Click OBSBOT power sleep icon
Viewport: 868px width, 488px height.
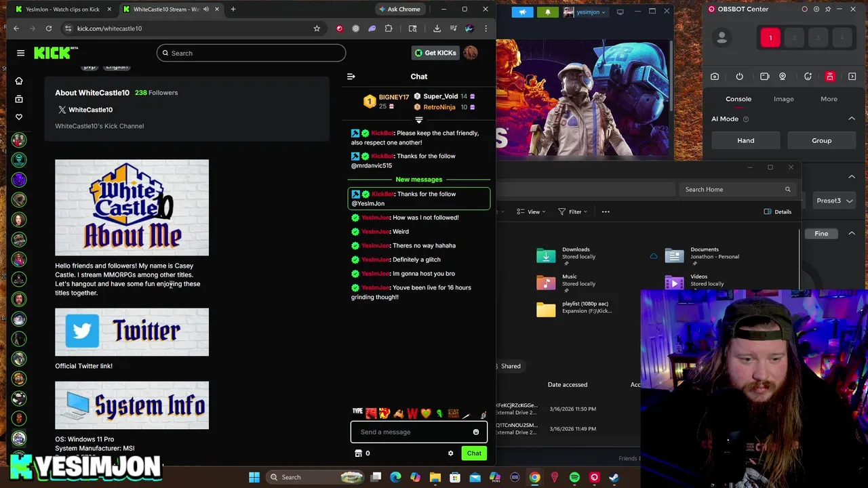740,77
